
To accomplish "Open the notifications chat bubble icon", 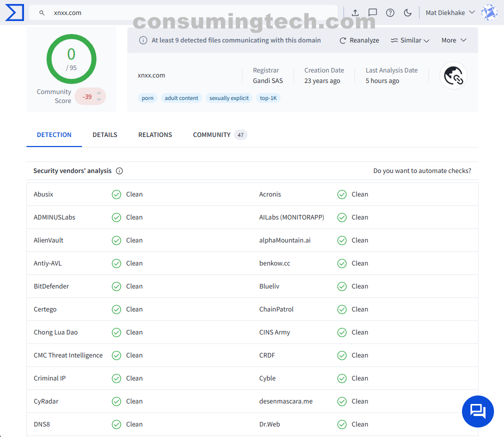I will [372, 12].
